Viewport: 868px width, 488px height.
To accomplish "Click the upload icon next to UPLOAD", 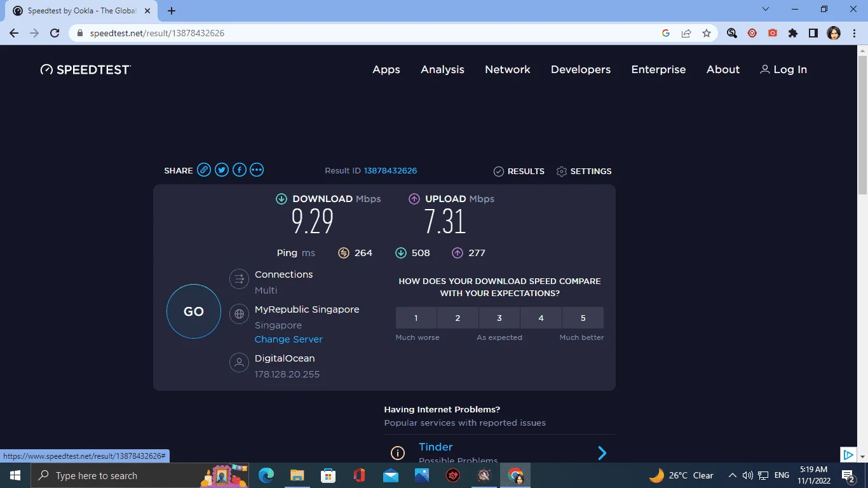I will coord(414,199).
